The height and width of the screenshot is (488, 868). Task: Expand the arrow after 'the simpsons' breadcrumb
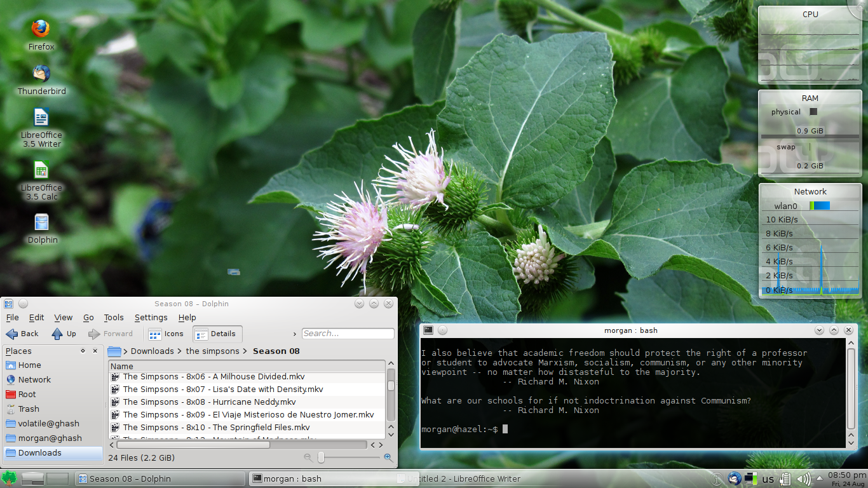pos(245,351)
